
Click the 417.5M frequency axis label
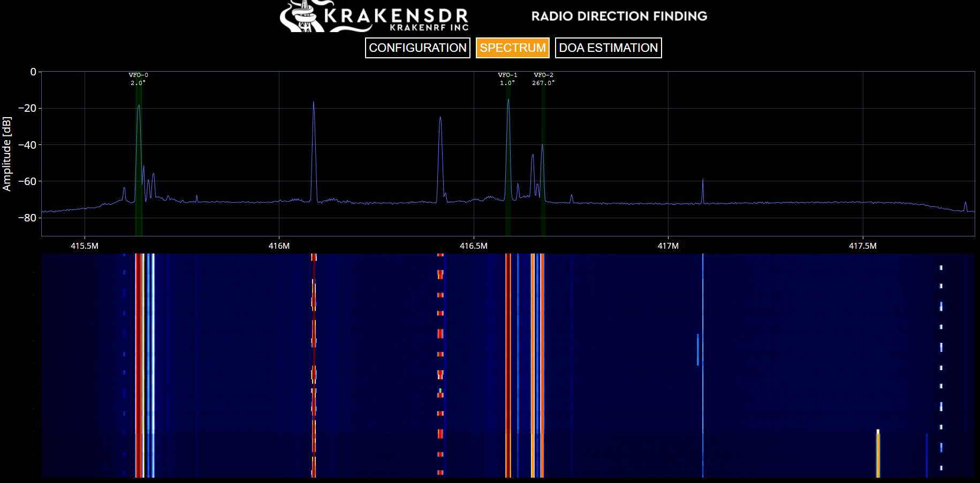point(863,246)
